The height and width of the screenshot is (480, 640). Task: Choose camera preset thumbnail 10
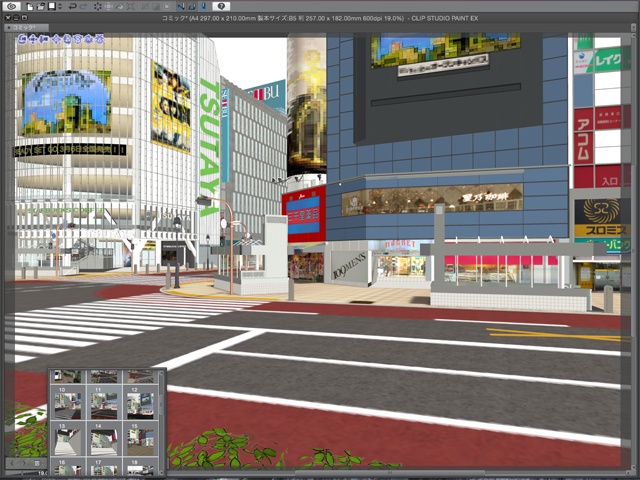click(67, 404)
